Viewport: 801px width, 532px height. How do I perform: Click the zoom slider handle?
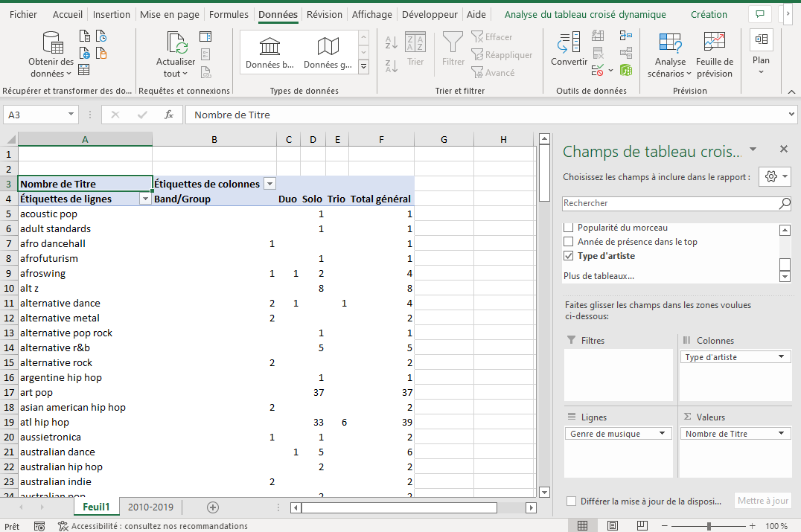click(x=709, y=526)
